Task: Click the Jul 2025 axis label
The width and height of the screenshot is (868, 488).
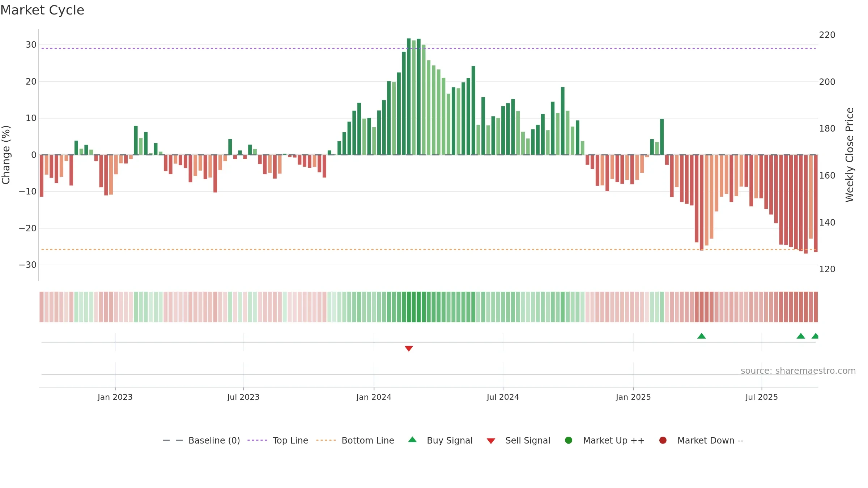Action: tap(762, 397)
